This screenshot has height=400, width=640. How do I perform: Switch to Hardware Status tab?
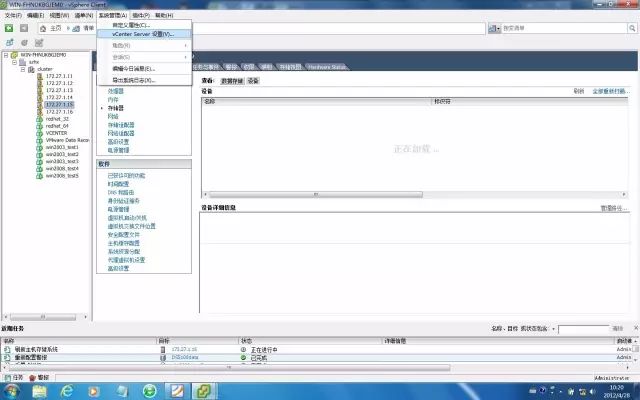pyautogui.click(x=327, y=67)
